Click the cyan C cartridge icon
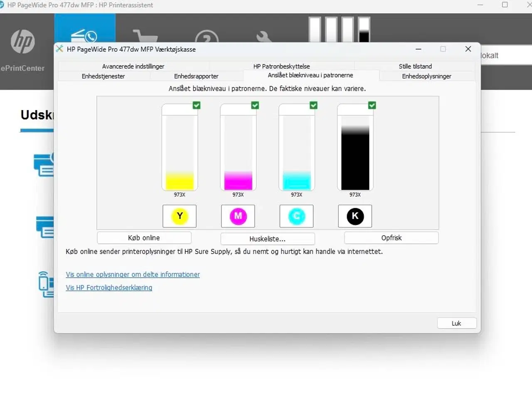 297,216
